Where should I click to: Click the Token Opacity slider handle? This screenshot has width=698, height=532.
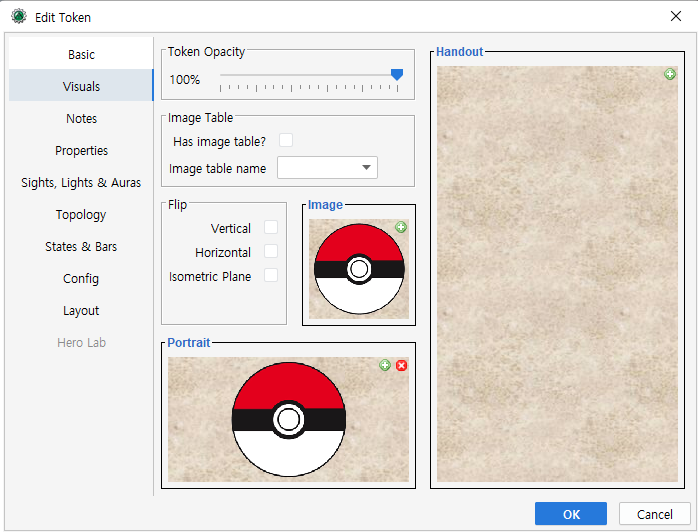click(x=397, y=74)
